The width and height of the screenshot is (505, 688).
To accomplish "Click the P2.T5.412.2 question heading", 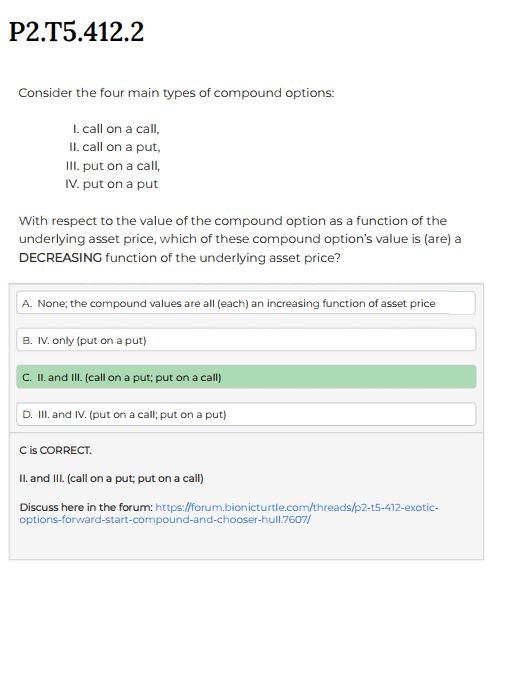I will click(x=76, y=32).
